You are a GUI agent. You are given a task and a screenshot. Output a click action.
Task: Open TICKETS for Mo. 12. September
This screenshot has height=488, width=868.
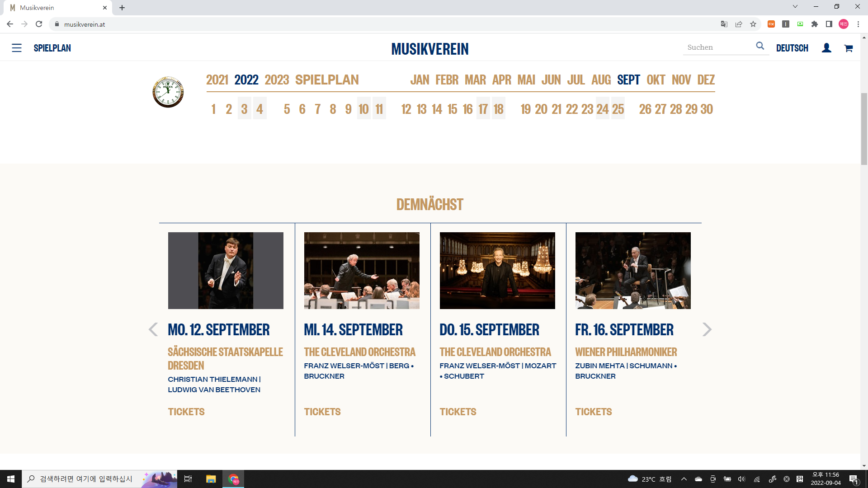point(186,412)
